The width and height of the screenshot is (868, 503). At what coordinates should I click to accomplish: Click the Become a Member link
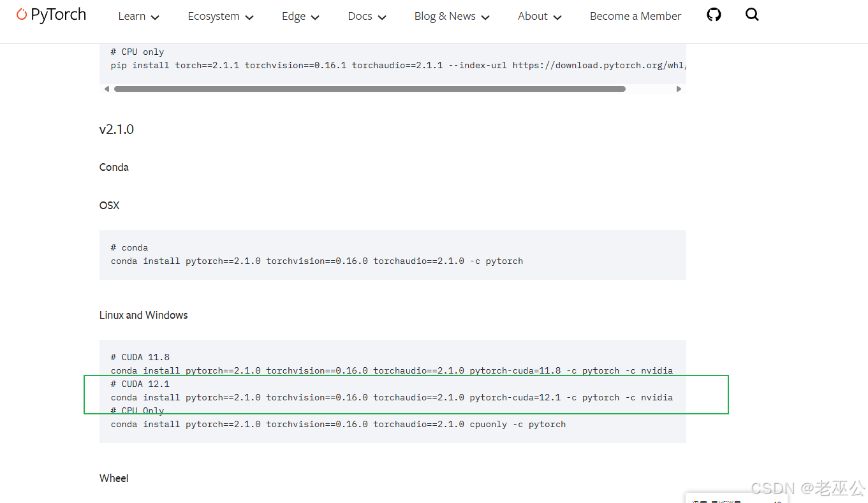pyautogui.click(x=635, y=17)
